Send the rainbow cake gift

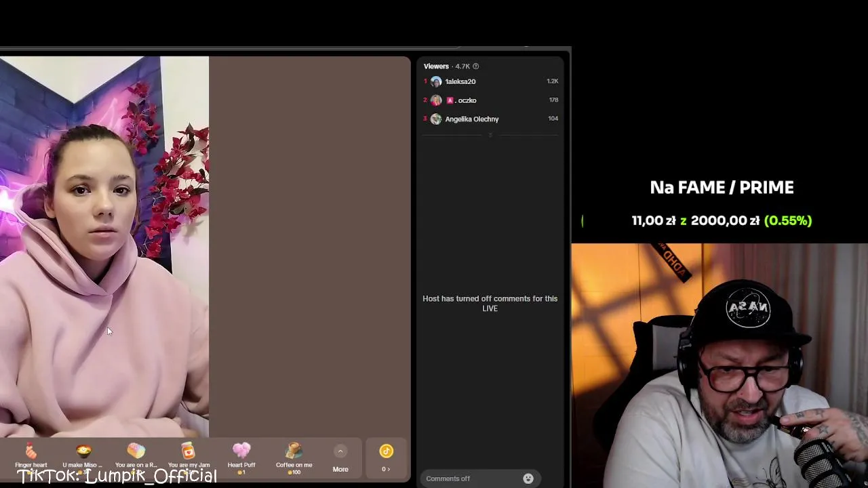136,457
